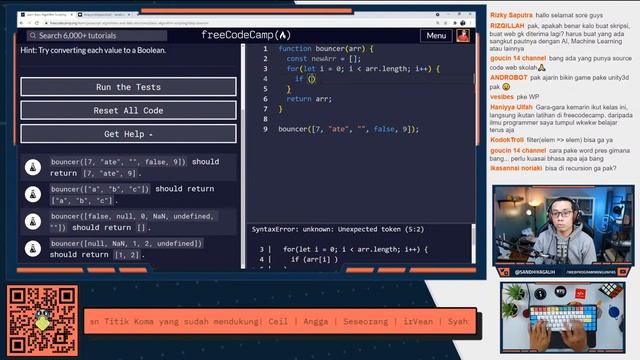Close the first browser tab

pyautogui.click(x=71, y=14)
